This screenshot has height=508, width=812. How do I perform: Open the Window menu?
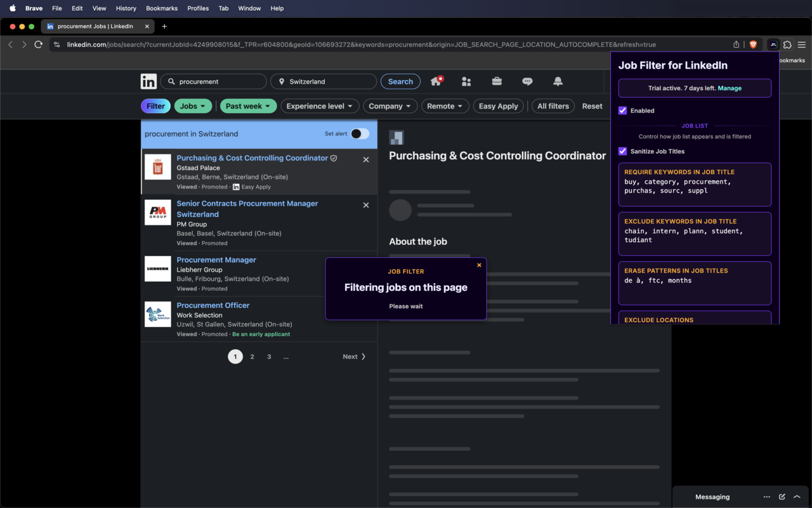tap(249, 8)
